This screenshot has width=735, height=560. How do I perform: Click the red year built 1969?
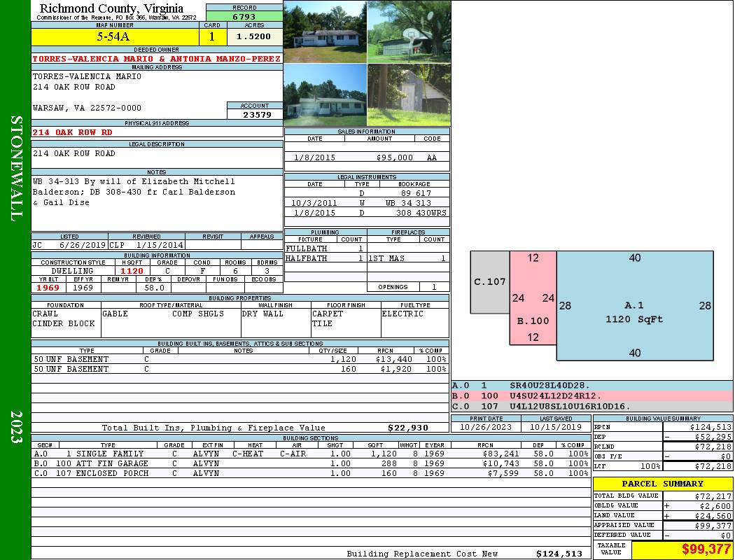pyautogui.click(x=48, y=288)
